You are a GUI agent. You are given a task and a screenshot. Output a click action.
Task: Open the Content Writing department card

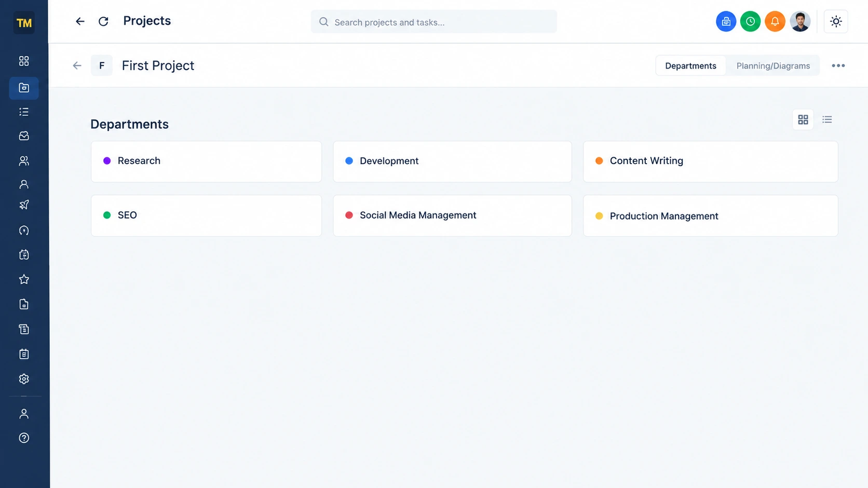click(710, 161)
